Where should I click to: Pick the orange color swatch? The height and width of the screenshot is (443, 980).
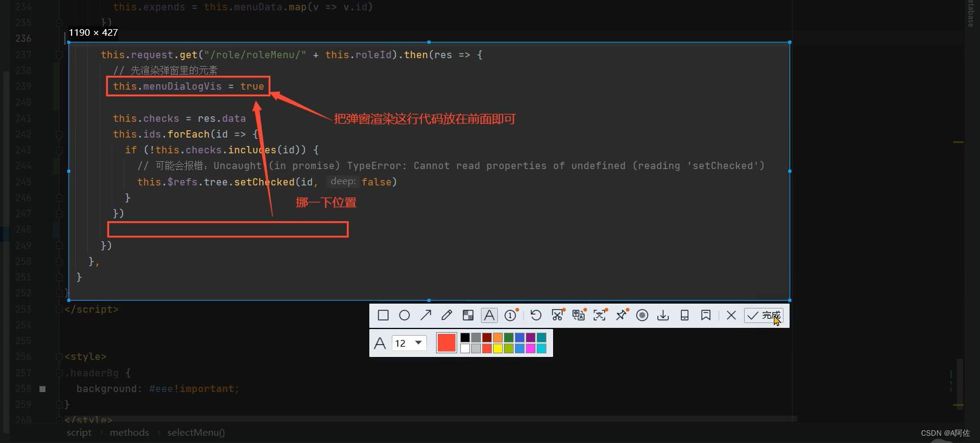pyautogui.click(x=498, y=338)
